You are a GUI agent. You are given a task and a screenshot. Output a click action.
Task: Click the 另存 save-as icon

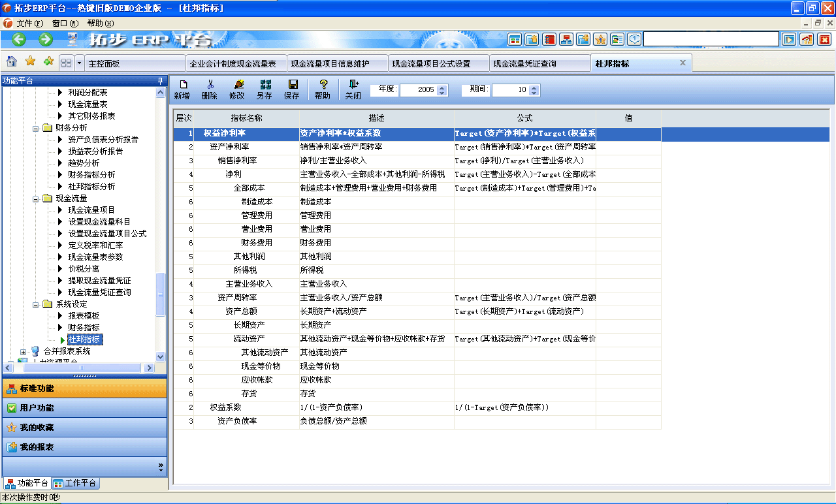pos(264,89)
